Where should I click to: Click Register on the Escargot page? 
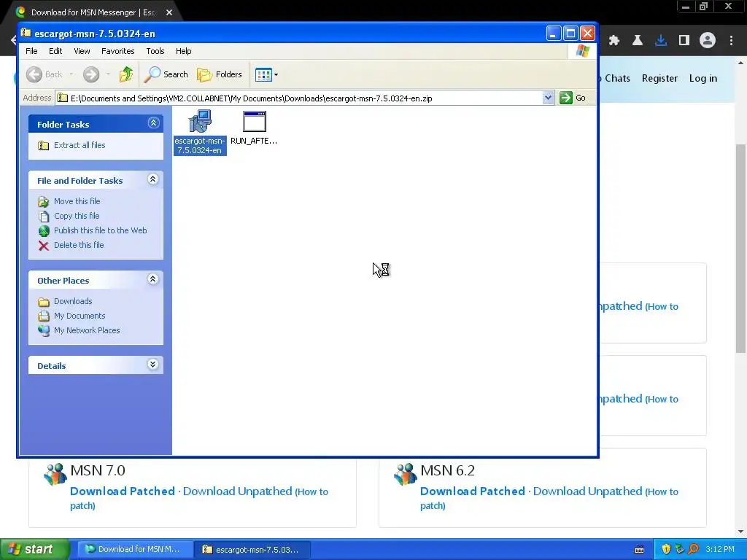(x=659, y=78)
